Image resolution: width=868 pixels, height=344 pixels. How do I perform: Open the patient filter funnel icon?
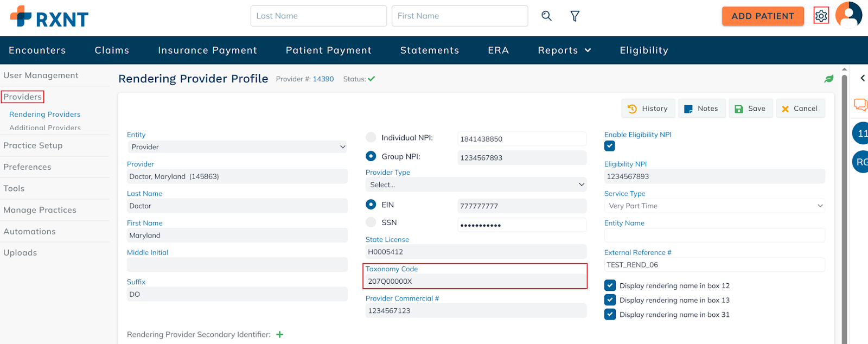pos(575,16)
